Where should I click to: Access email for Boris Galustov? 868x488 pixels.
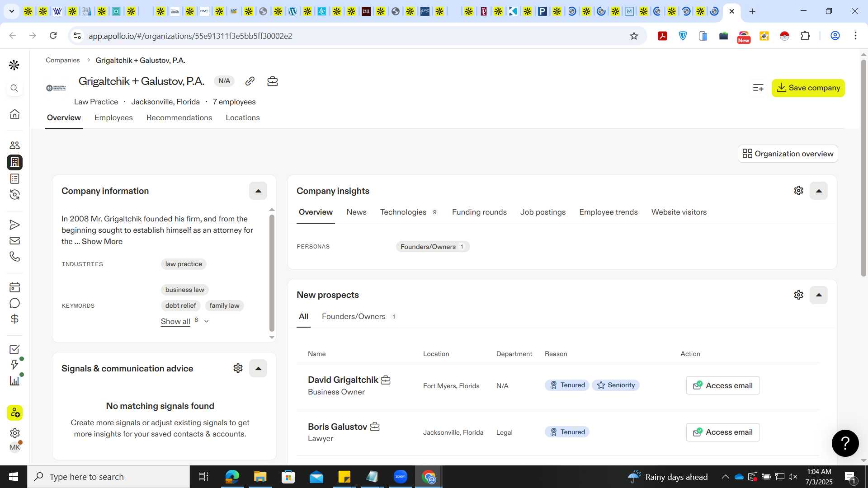[x=723, y=432]
